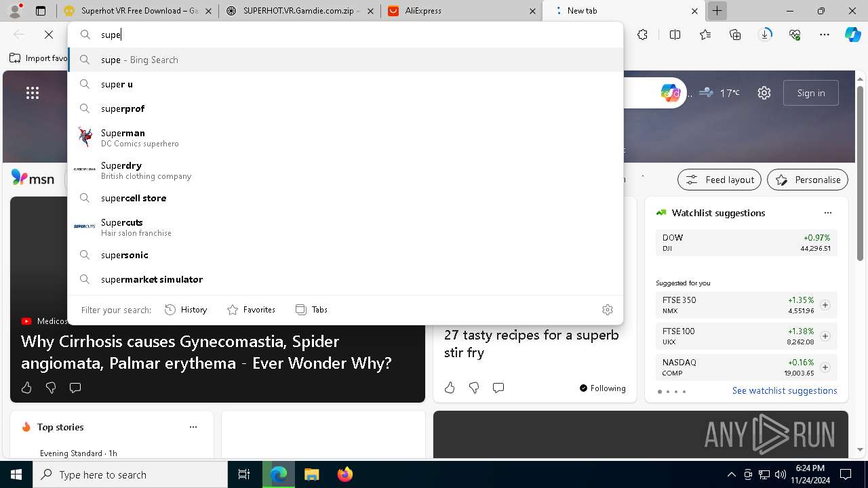Open the Extensions puzzle icon

[643, 35]
